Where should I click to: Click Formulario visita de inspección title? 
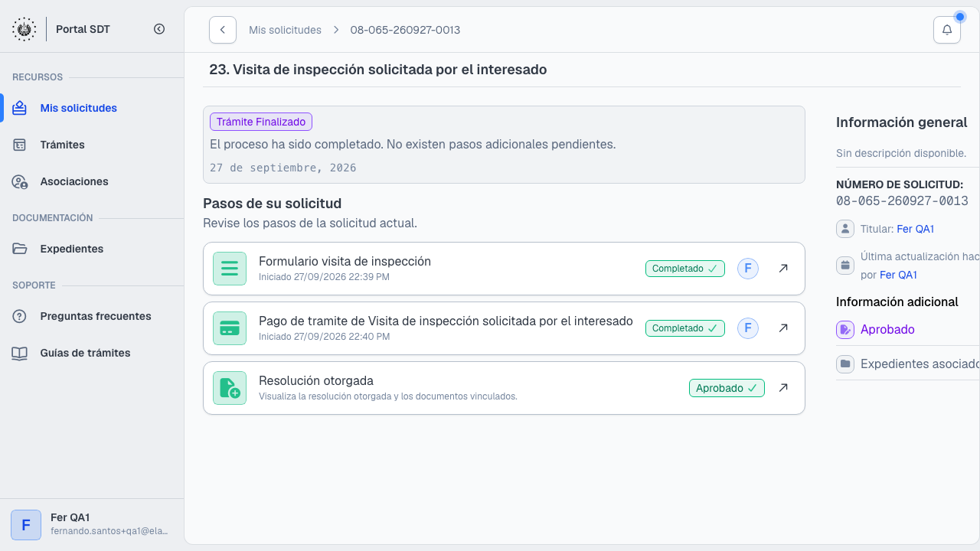coord(345,261)
